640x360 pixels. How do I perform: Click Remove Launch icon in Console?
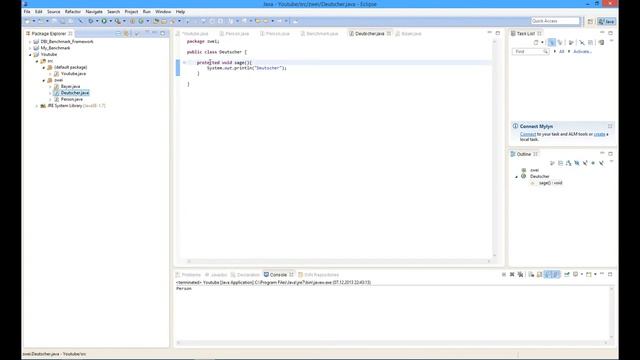tap(512, 275)
